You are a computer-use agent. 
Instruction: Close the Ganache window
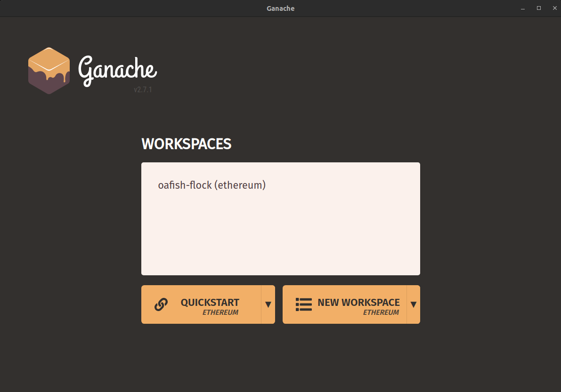[554, 8]
